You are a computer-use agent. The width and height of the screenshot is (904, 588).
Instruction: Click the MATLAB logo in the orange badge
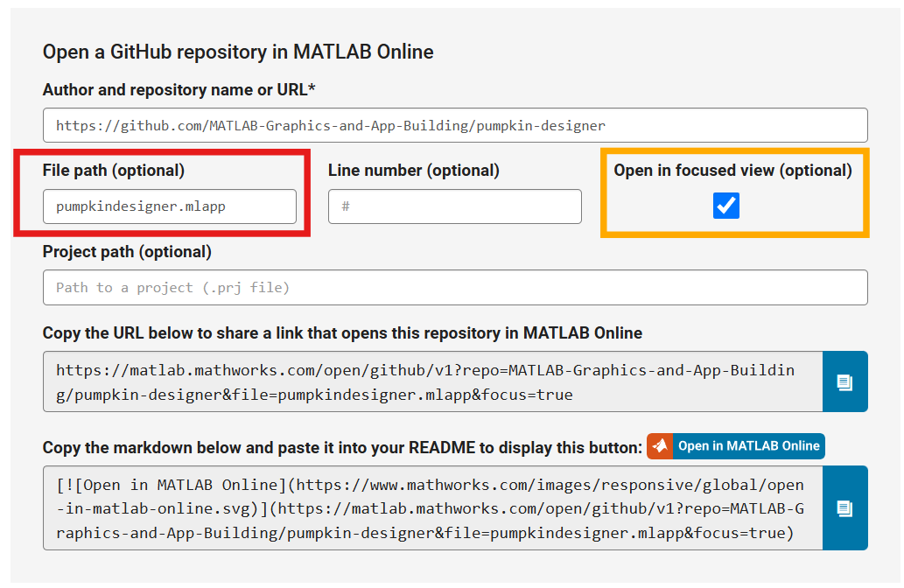[661, 446]
